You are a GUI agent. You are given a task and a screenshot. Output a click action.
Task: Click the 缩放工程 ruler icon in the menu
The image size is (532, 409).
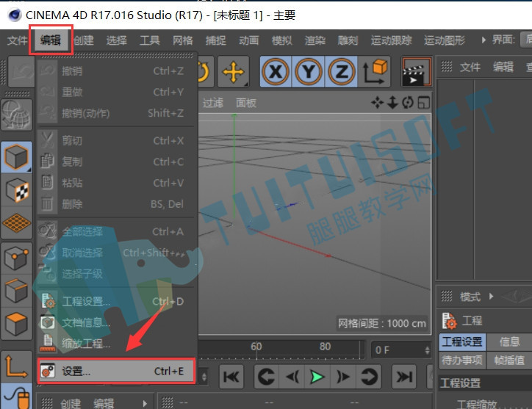click(x=48, y=343)
